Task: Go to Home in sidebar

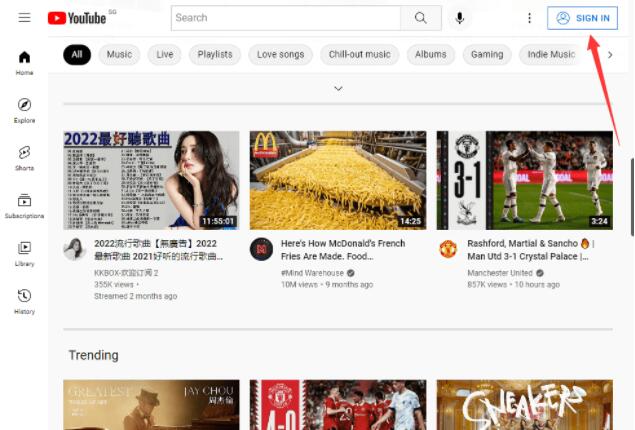Action: [24, 63]
